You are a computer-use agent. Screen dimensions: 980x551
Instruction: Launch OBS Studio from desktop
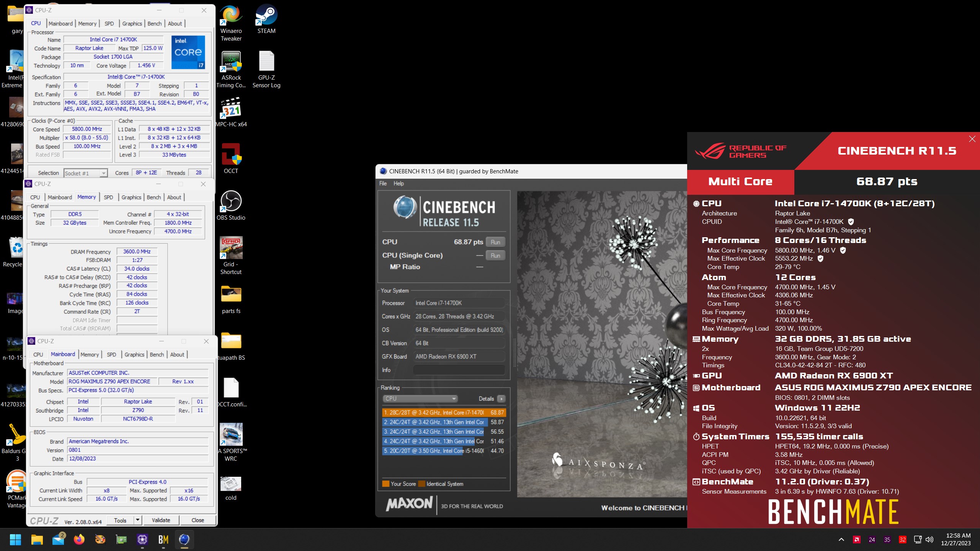coord(231,206)
